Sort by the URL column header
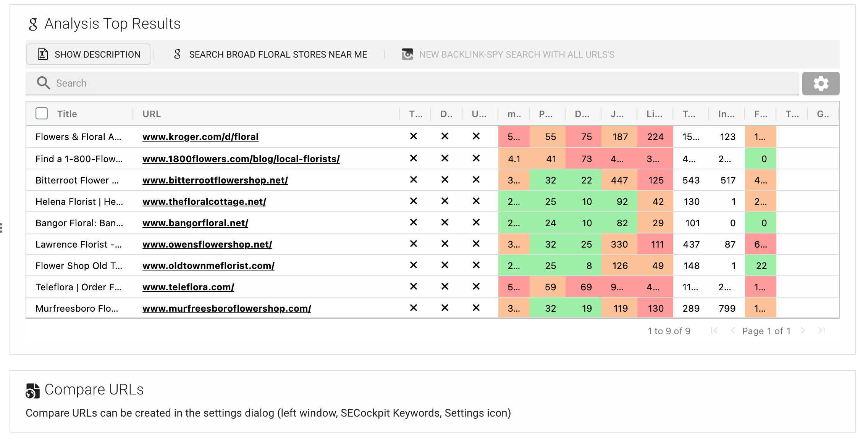The width and height of the screenshot is (868, 441). coord(152,114)
